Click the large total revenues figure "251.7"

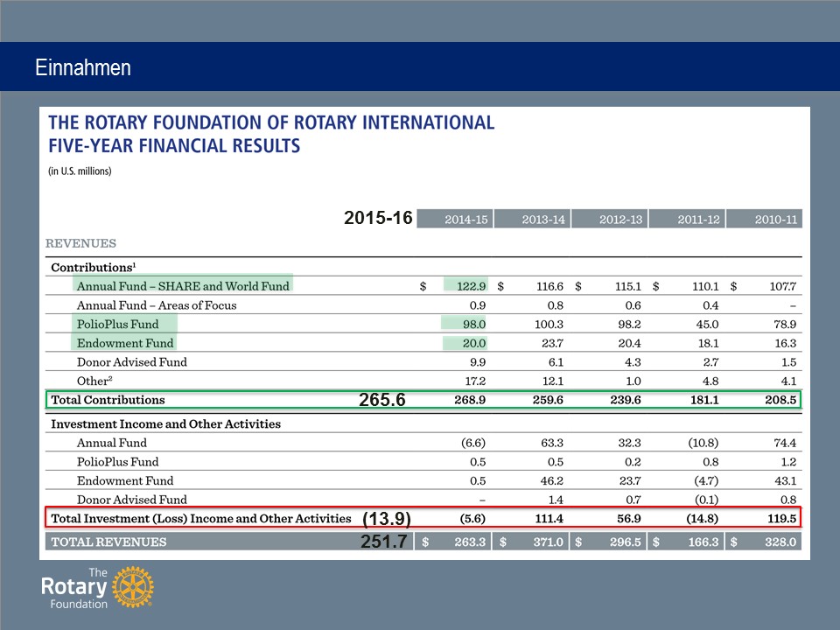[383, 541]
